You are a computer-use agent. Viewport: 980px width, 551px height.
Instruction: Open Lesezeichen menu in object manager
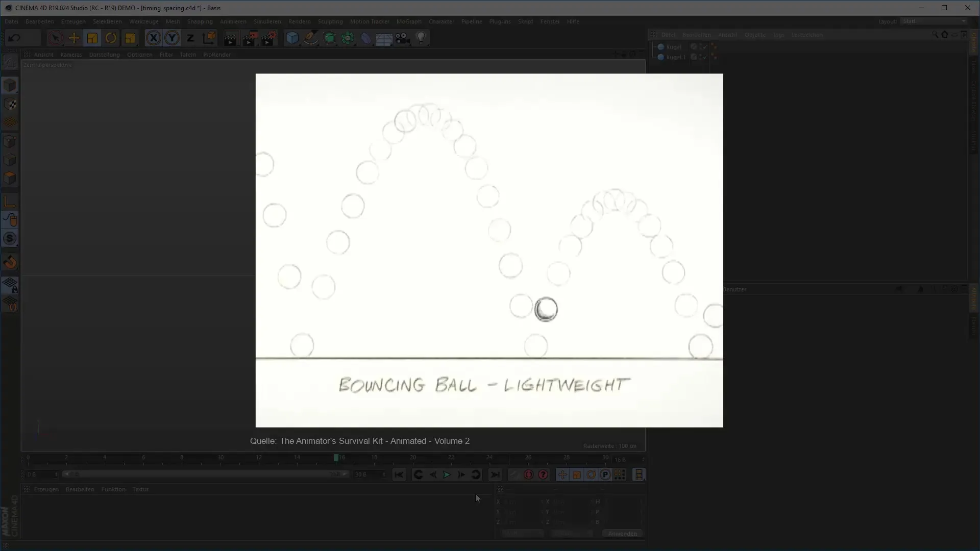(807, 35)
